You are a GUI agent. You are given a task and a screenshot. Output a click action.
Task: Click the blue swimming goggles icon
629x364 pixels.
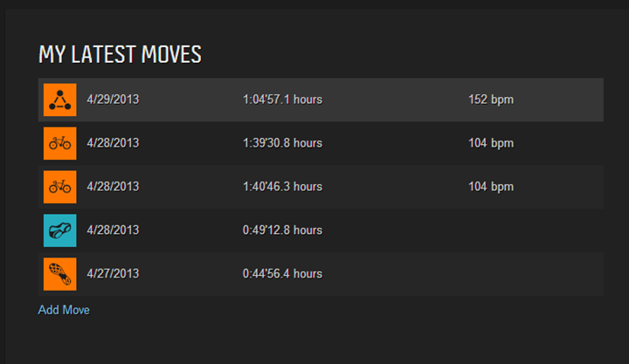[x=59, y=230]
